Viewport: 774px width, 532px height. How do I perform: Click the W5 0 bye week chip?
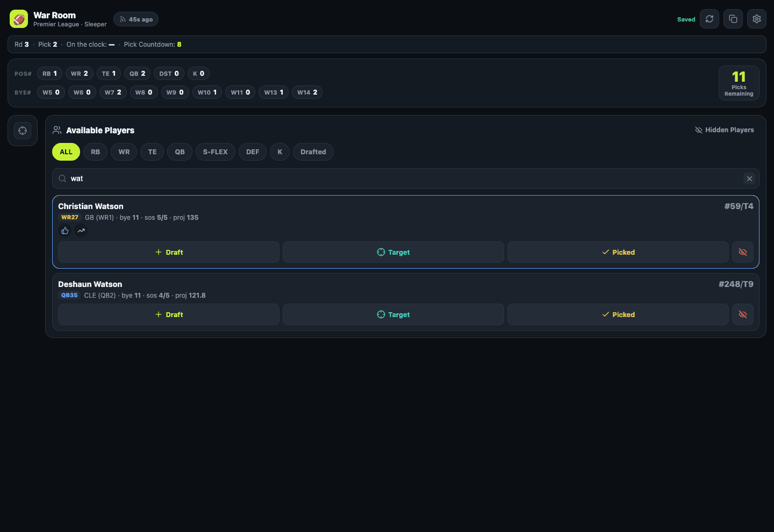pos(51,92)
